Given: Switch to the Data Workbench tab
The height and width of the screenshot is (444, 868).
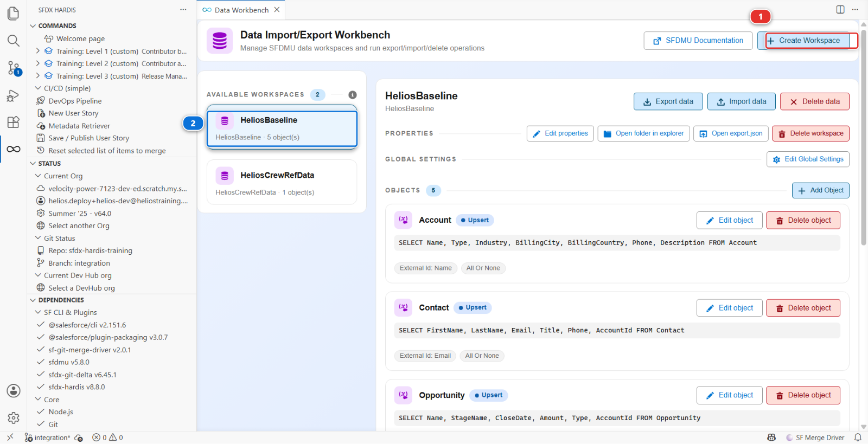Looking at the screenshot, I should [x=241, y=10].
